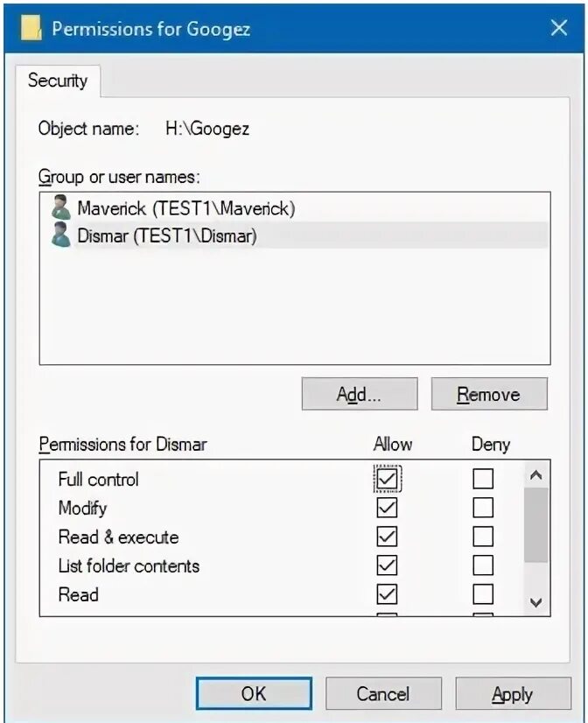588x723 pixels.
Task: Click permissions list scroll up arrow
Action: 535,474
